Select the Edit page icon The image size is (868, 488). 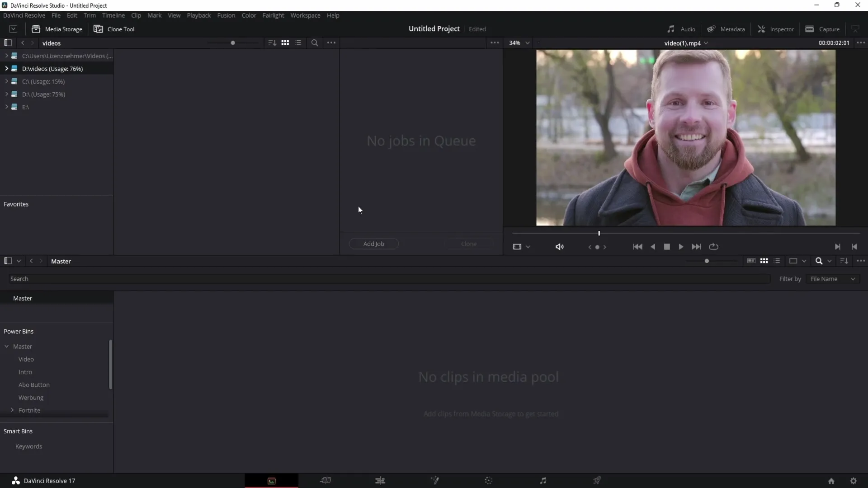pyautogui.click(x=380, y=480)
